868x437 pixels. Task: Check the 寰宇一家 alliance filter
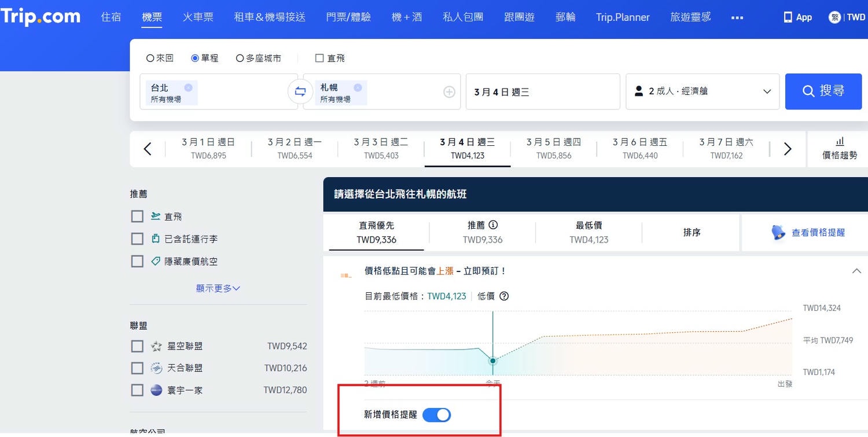point(137,390)
